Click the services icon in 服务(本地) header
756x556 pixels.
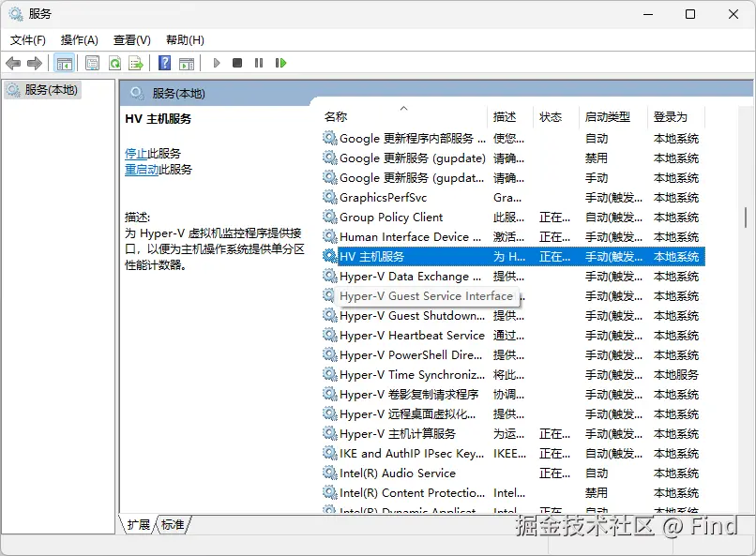pos(137,94)
